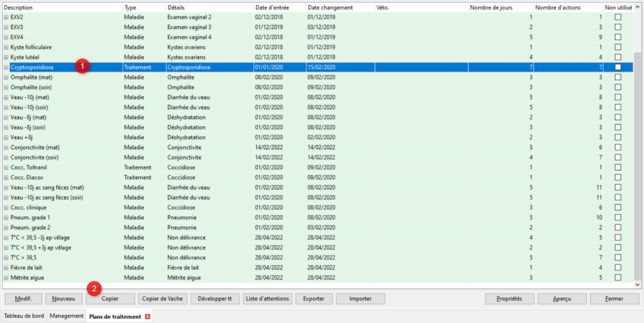Screen dimensions: 644x323
Task: Expand the Cryptosporidiose row
Action: 6,67
